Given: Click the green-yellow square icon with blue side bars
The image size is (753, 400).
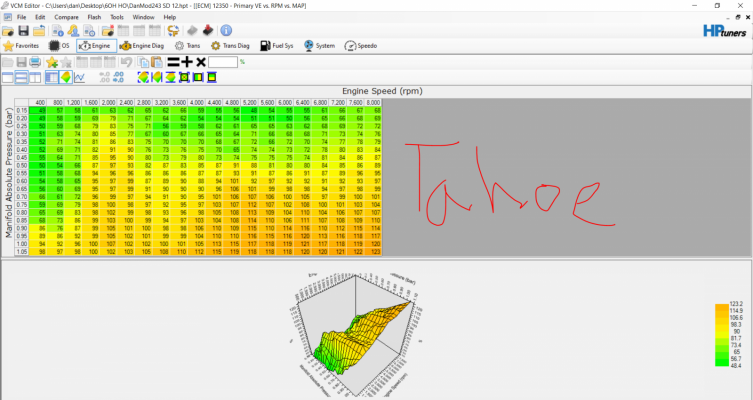Looking at the screenshot, I should (x=198, y=77).
